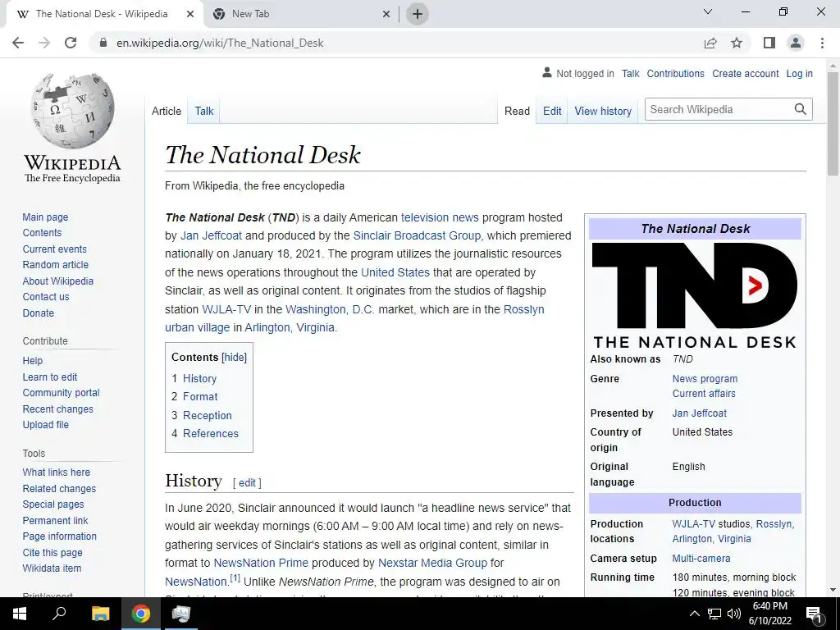Click the forward navigation arrow
The height and width of the screenshot is (630, 840).
(x=44, y=43)
